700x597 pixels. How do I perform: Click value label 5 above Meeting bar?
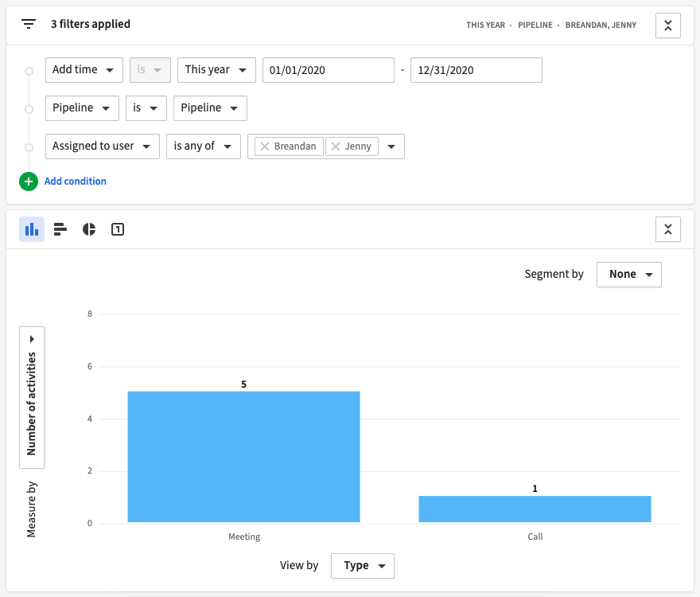pyautogui.click(x=243, y=384)
